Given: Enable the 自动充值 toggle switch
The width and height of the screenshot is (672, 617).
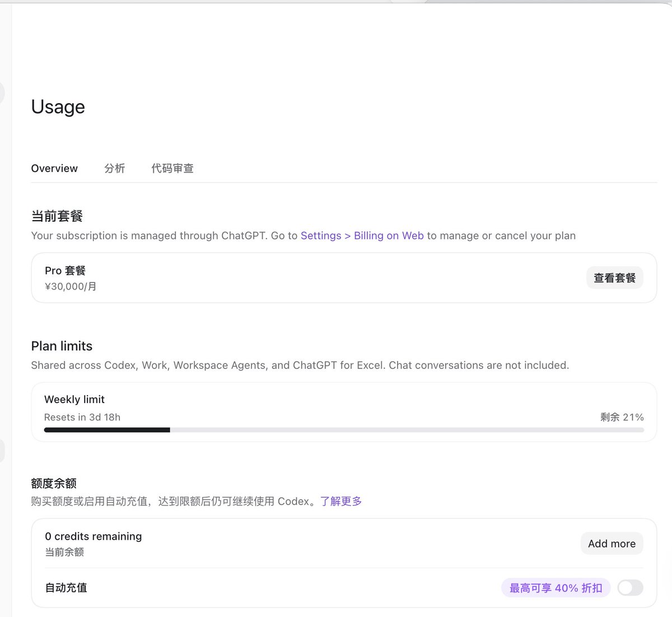Looking at the screenshot, I should point(630,588).
